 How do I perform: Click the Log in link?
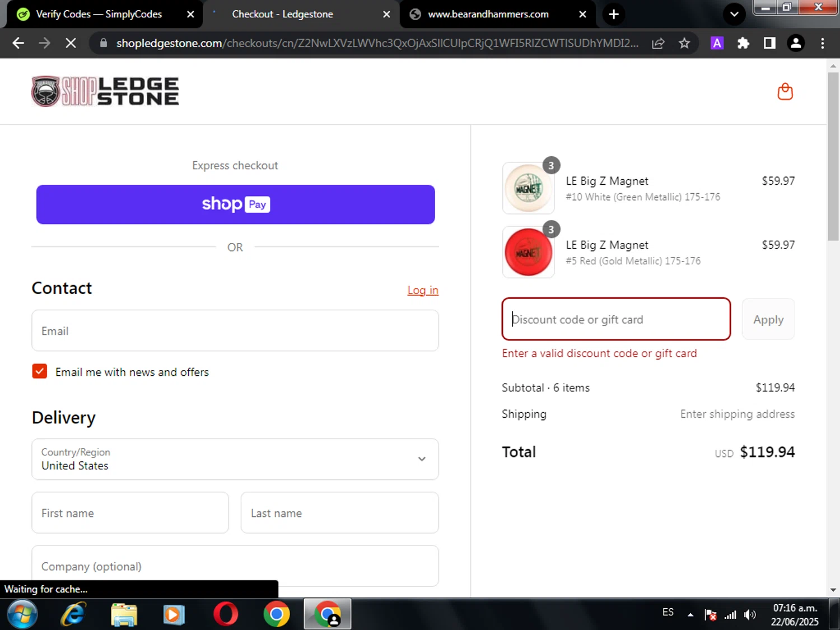(423, 290)
